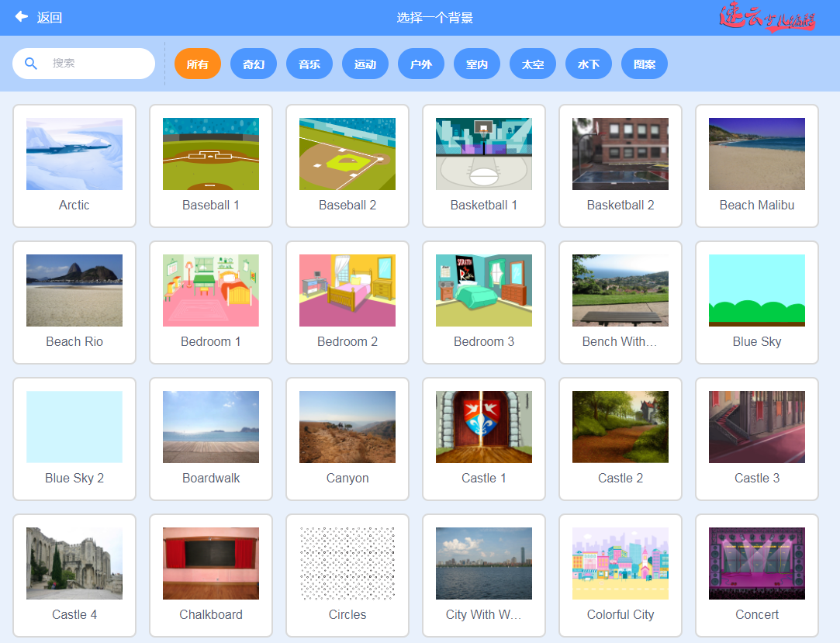840x643 pixels.
Task: Click the 返回 back button
Action: (x=49, y=18)
